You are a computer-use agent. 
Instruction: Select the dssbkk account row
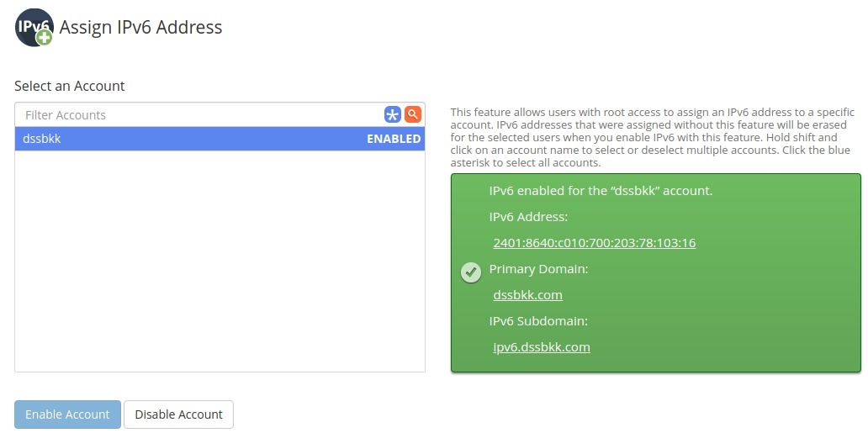(x=168, y=139)
